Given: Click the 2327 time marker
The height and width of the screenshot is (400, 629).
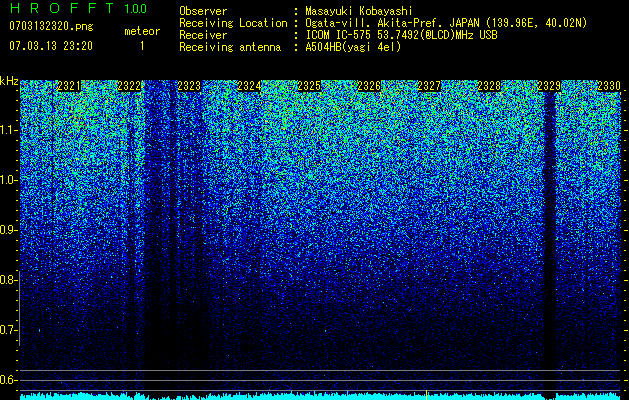Looking at the screenshot, I should point(429,86).
